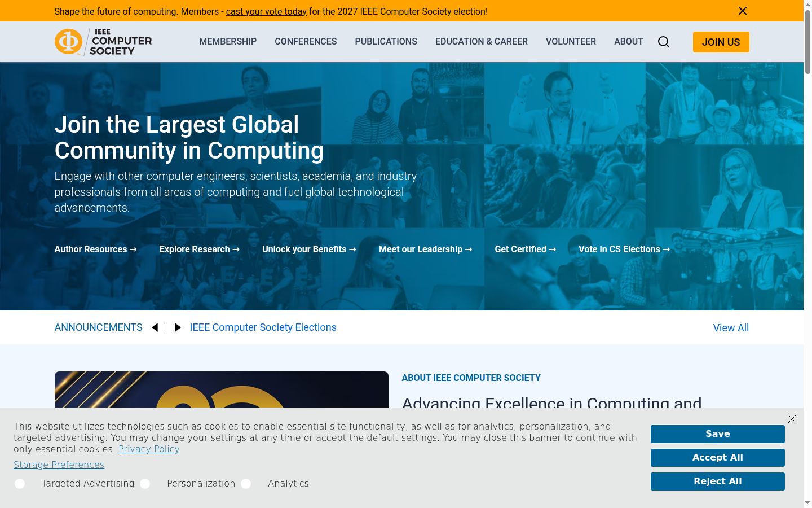Open the Membership menu
Image resolution: width=812 pixels, height=508 pixels.
point(228,42)
